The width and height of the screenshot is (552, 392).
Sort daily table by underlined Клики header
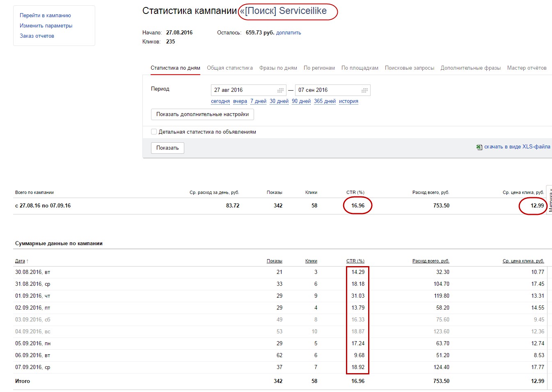tap(311, 261)
